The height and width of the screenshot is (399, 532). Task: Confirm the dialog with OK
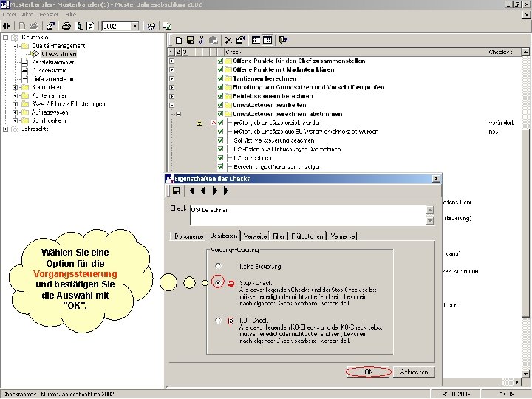click(369, 372)
